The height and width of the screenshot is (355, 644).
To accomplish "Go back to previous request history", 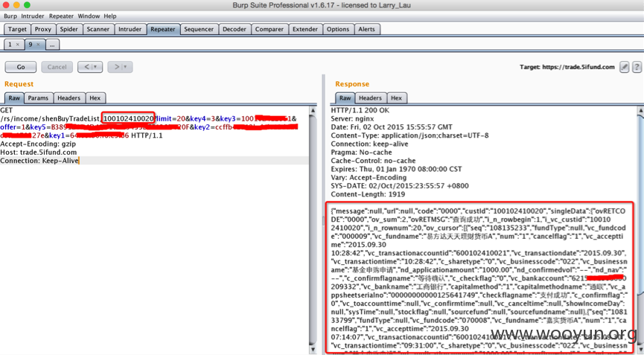I will pos(90,67).
